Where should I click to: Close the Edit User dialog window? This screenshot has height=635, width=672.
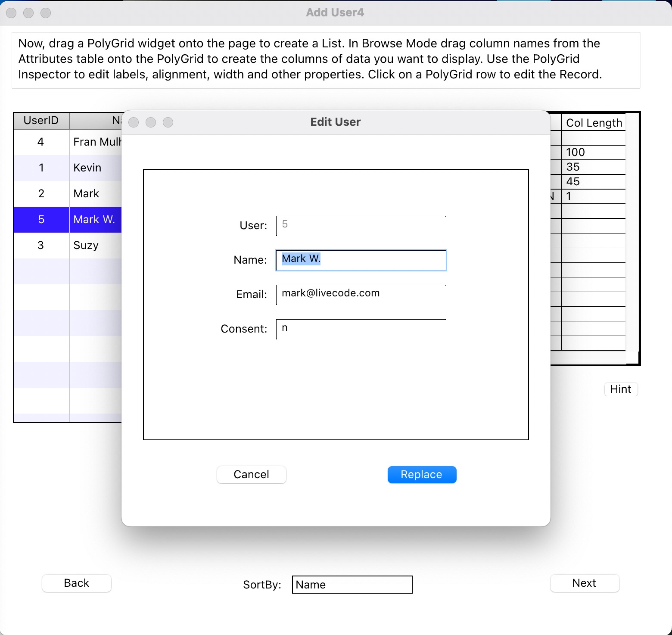pos(134,122)
